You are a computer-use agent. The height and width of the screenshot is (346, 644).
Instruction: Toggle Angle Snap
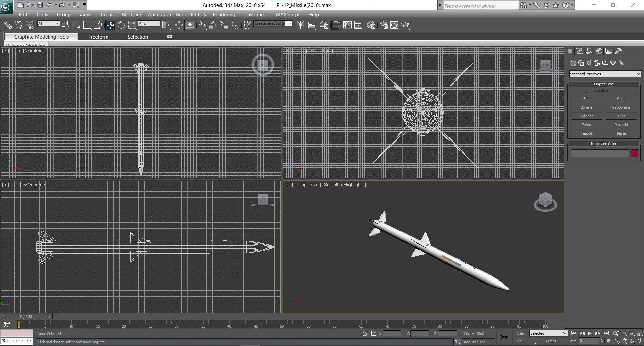(213, 25)
